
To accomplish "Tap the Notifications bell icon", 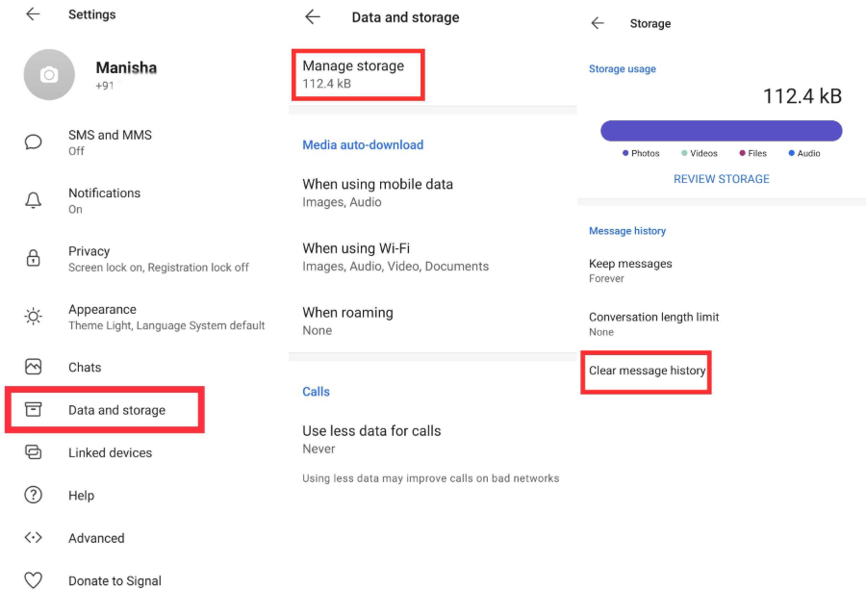I will [34, 200].
